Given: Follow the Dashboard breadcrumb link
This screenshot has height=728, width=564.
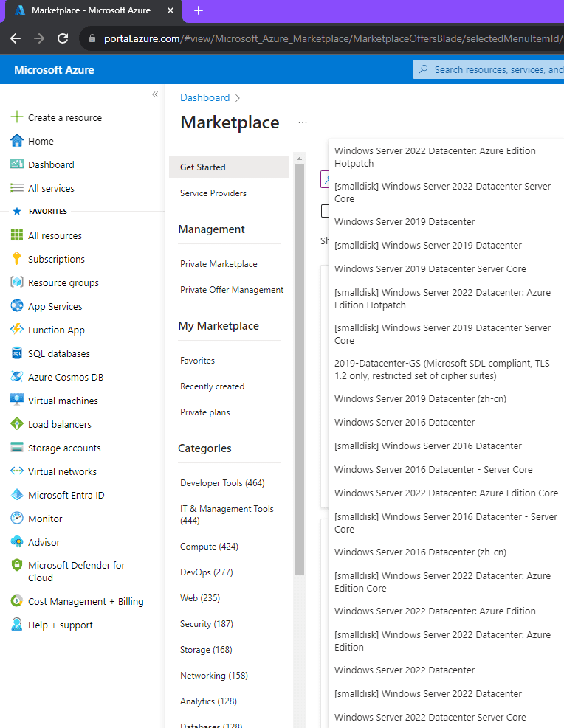Looking at the screenshot, I should (x=205, y=97).
